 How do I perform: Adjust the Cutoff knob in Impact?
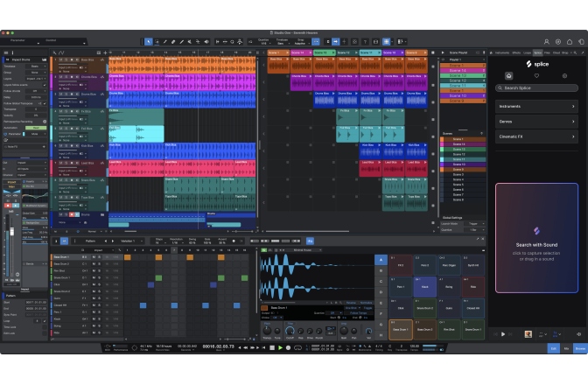click(290, 331)
